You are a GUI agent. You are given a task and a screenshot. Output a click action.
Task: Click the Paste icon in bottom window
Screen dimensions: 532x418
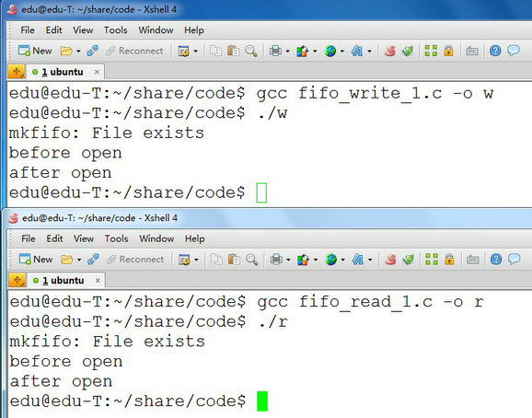pos(234,260)
